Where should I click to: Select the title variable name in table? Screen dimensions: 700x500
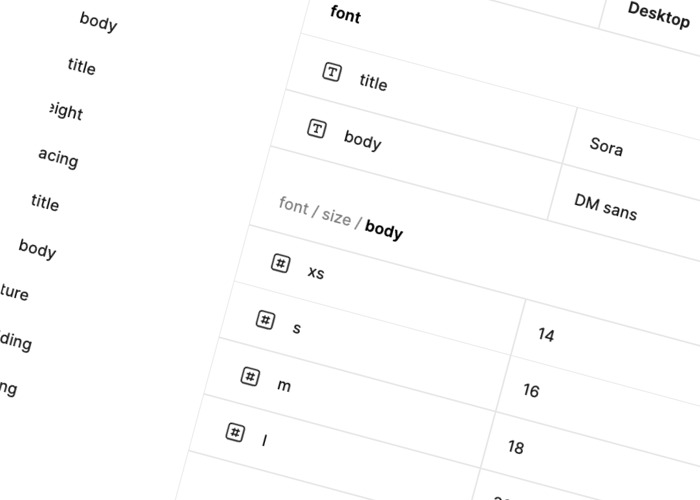point(373,83)
